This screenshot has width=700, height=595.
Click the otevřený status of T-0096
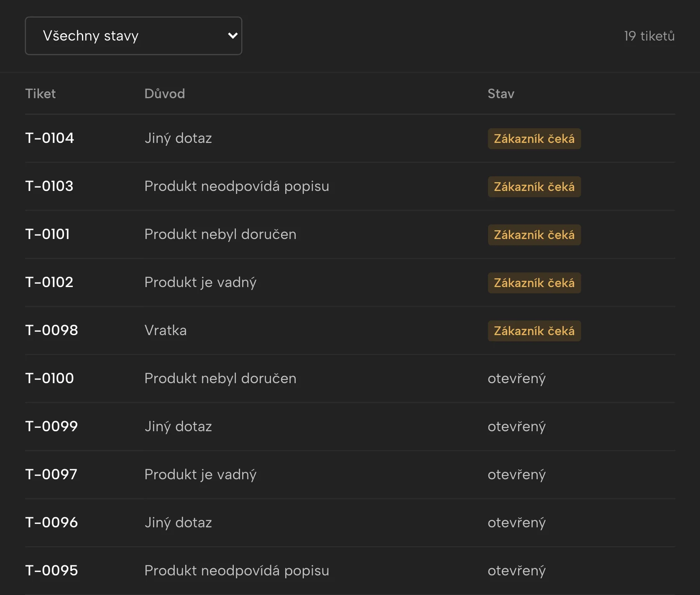pyautogui.click(x=516, y=523)
